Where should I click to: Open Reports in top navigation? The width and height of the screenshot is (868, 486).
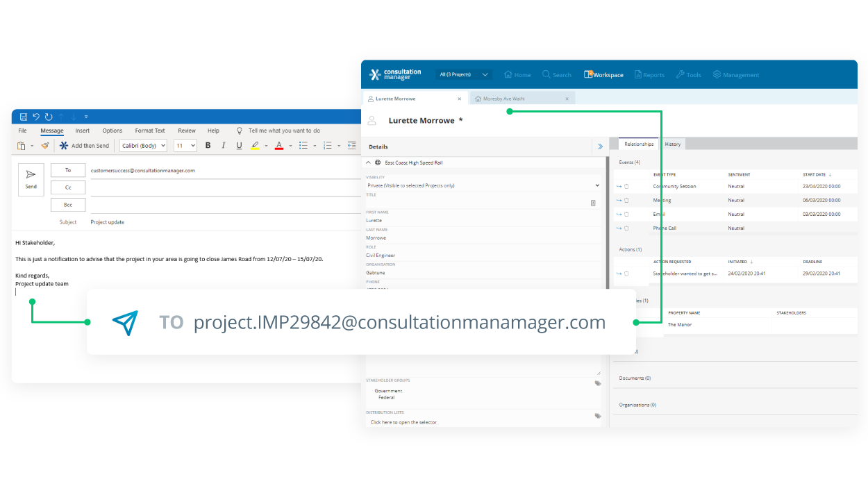click(x=649, y=74)
